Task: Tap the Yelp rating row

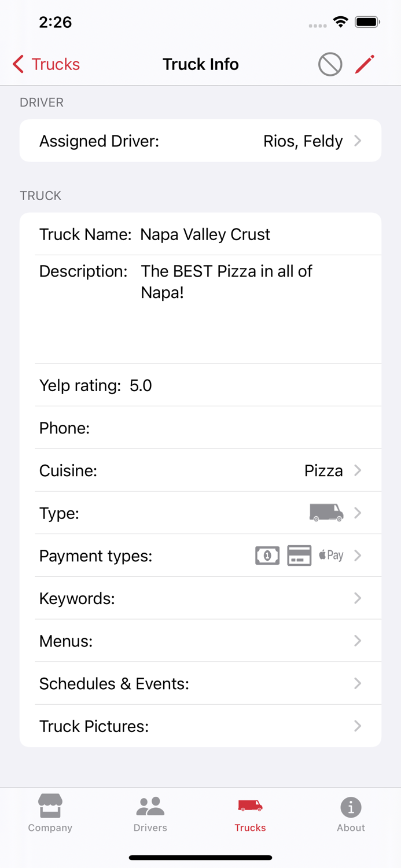Action: (200, 385)
